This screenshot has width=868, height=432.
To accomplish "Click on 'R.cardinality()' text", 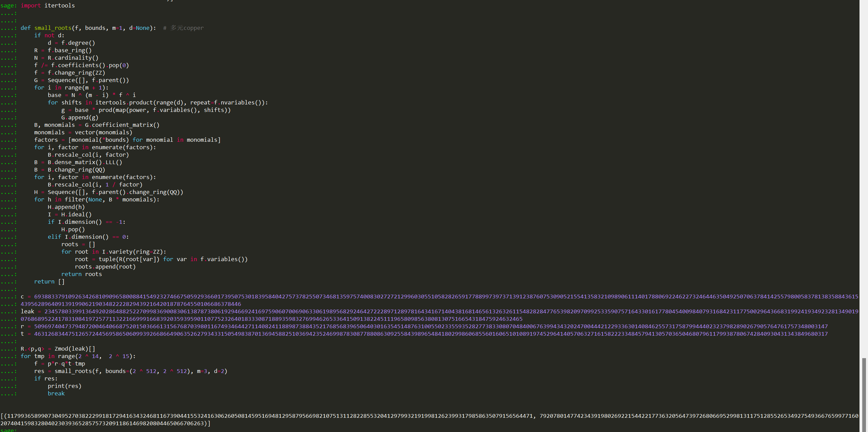I will [x=73, y=58].
